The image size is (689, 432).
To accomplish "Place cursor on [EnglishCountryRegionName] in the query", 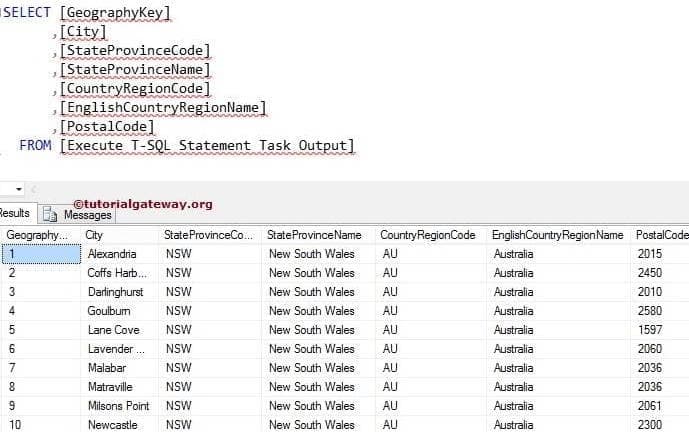I will (163, 107).
